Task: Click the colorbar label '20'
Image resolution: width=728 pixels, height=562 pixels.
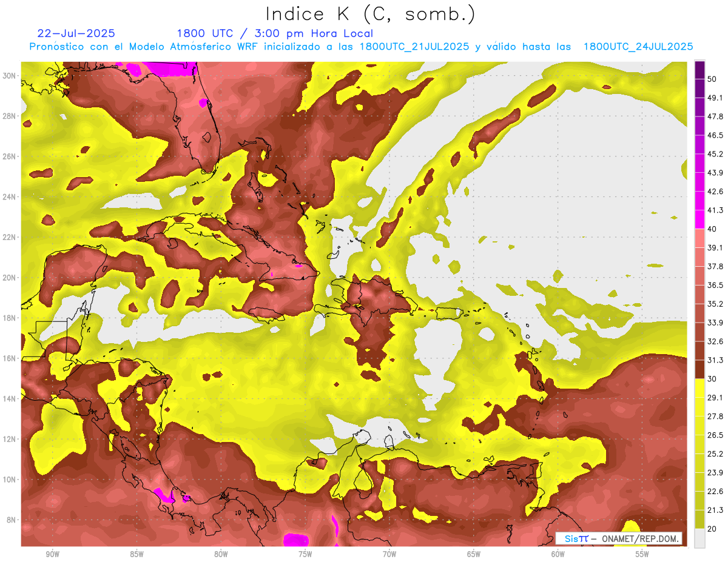Action: (712, 529)
